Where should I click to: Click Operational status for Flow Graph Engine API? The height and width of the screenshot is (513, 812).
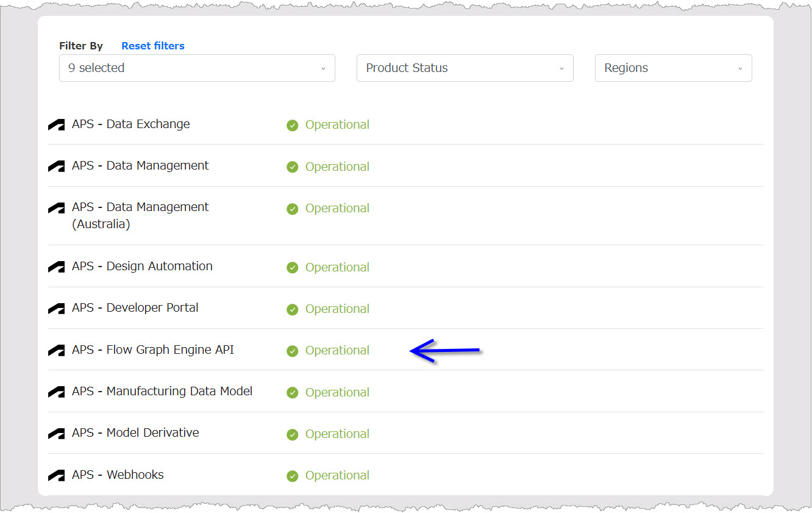(x=337, y=350)
